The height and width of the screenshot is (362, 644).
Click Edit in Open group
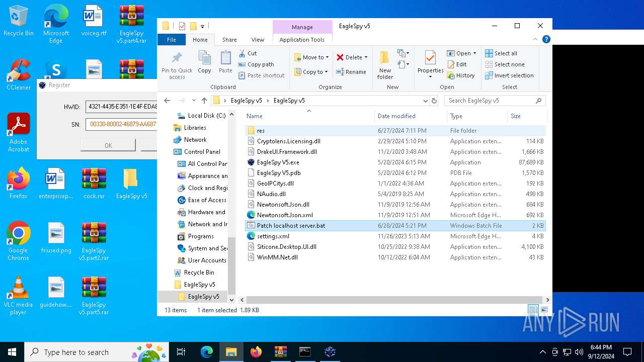457,64
